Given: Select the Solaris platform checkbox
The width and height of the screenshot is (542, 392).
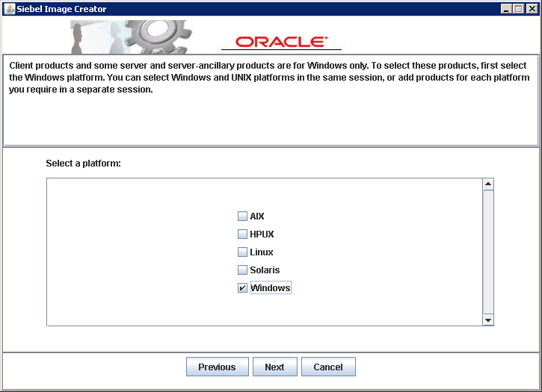Looking at the screenshot, I should (x=242, y=270).
